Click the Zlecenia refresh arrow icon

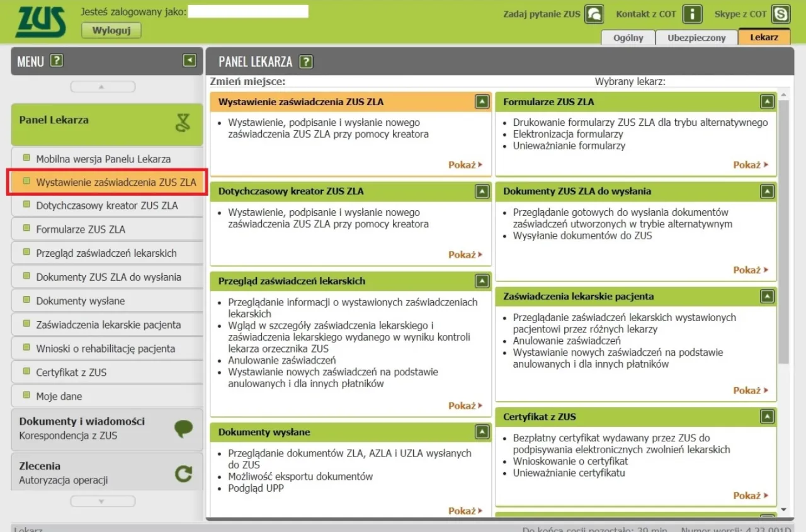tap(183, 473)
